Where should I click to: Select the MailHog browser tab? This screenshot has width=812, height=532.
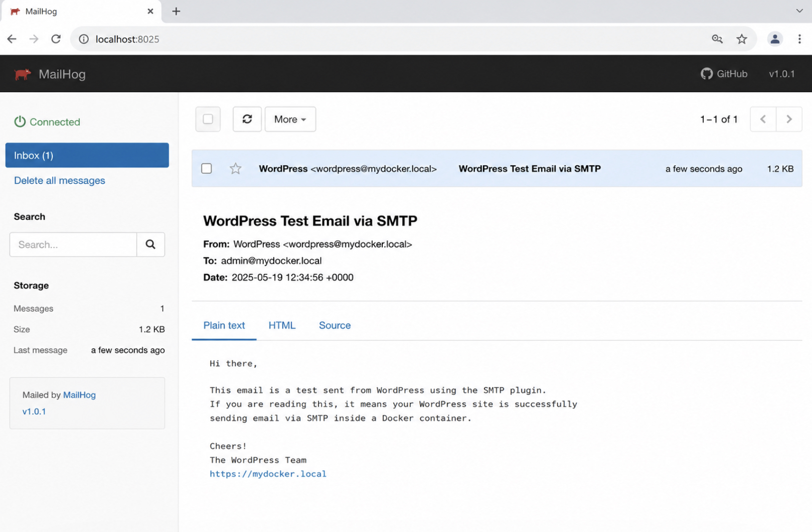pyautogui.click(x=81, y=11)
